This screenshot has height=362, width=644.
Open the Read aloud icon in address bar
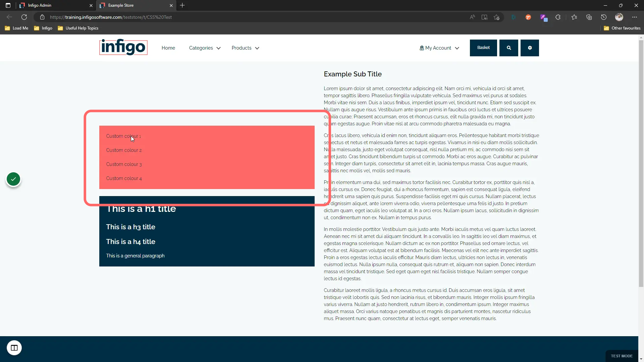(472, 17)
